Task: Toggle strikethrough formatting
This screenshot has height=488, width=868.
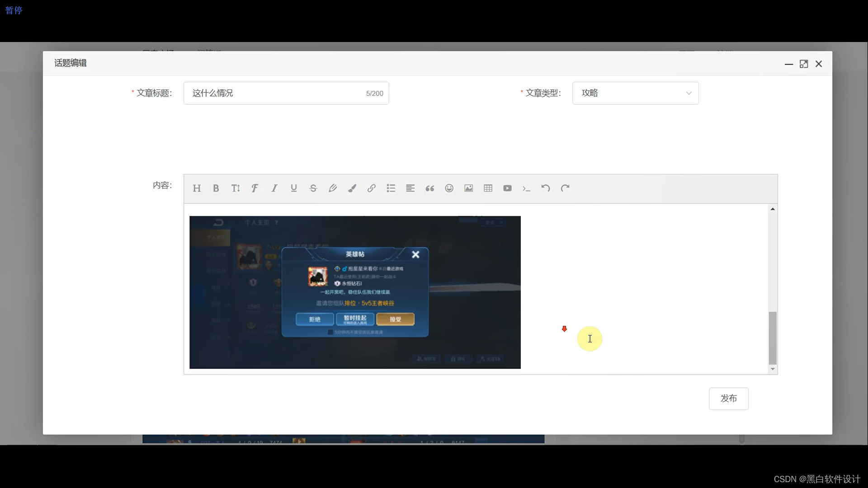Action: [x=313, y=188]
